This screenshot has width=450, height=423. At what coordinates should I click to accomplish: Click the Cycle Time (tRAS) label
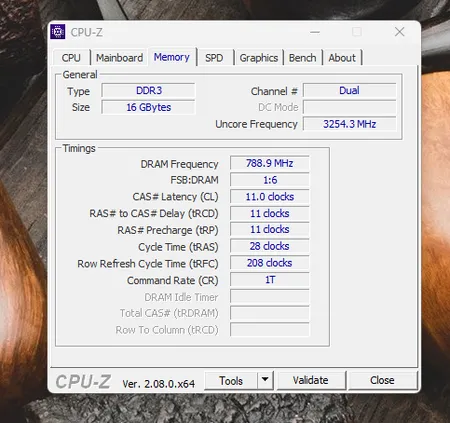pos(178,247)
